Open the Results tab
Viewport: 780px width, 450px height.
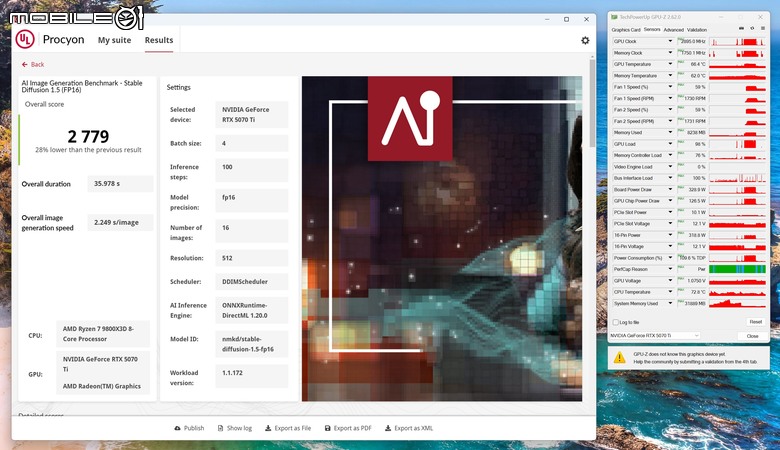point(159,40)
